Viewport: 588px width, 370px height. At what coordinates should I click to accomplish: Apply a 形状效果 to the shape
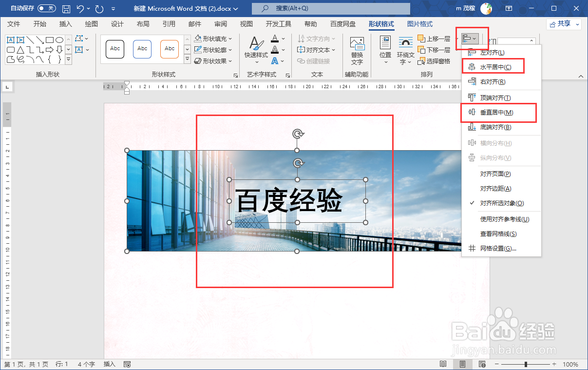pos(212,60)
